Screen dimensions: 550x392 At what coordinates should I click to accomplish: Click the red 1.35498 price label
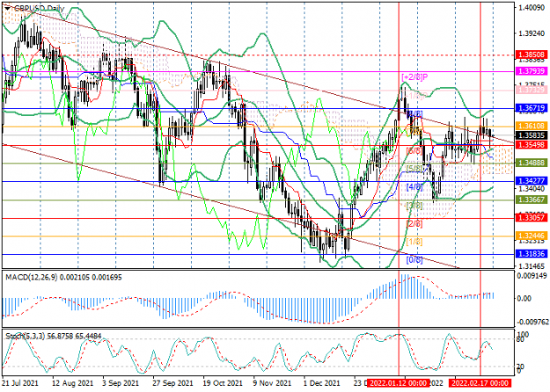pos(532,145)
